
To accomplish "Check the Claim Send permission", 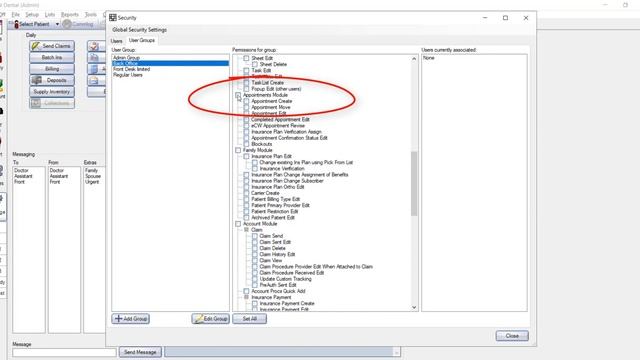I will pos(255,236).
